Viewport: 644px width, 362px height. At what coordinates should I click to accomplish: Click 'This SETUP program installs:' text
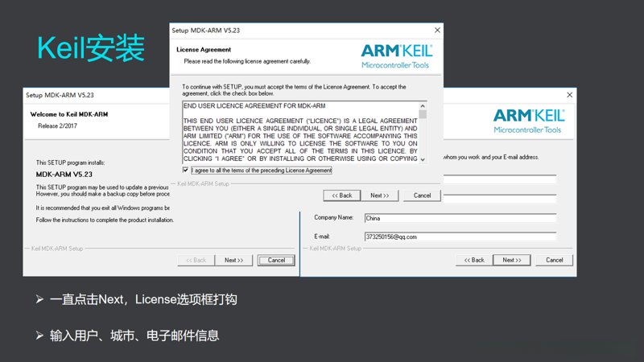[x=70, y=162]
